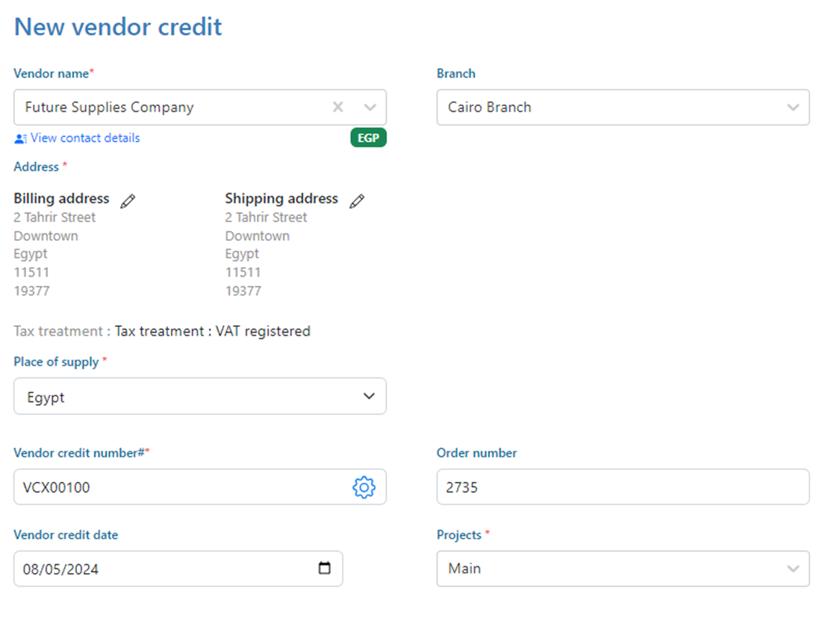Expand the Projects dropdown chevron
The image size is (840, 620).
point(793,569)
